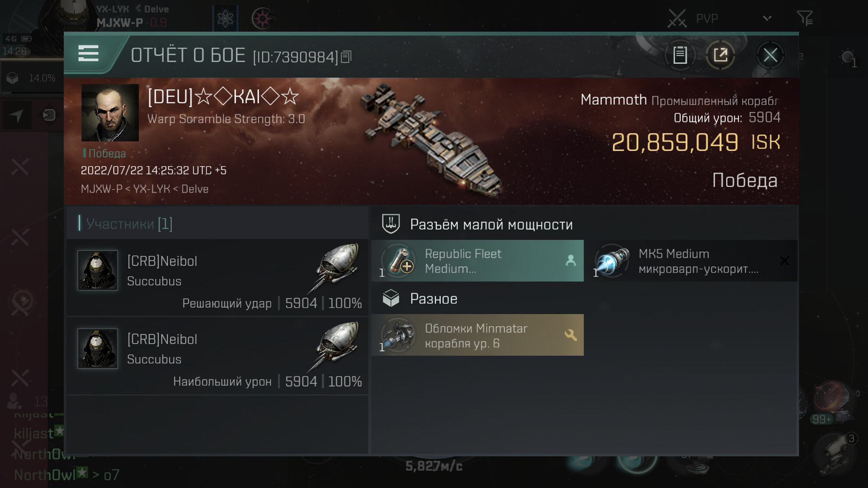Open the victim pilot portrait
The height and width of the screenshot is (488, 868).
pyautogui.click(x=110, y=113)
